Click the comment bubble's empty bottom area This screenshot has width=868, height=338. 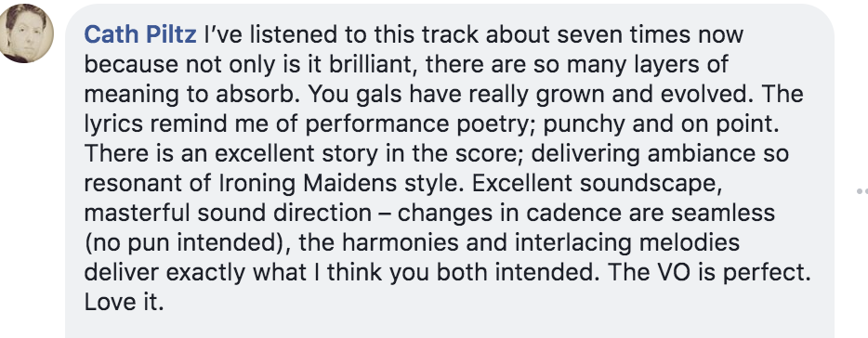448,326
